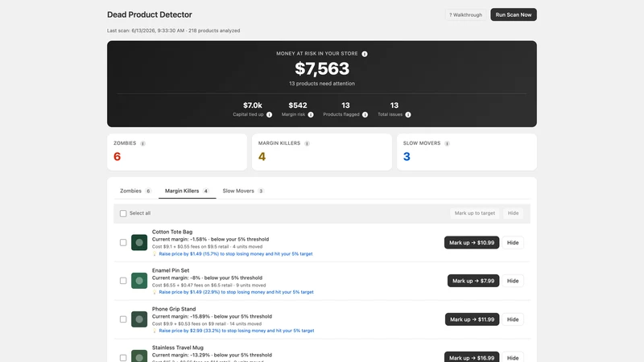Tick Stainless Travel Mug row checkbox
The height and width of the screenshot is (362, 644).
(123, 358)
